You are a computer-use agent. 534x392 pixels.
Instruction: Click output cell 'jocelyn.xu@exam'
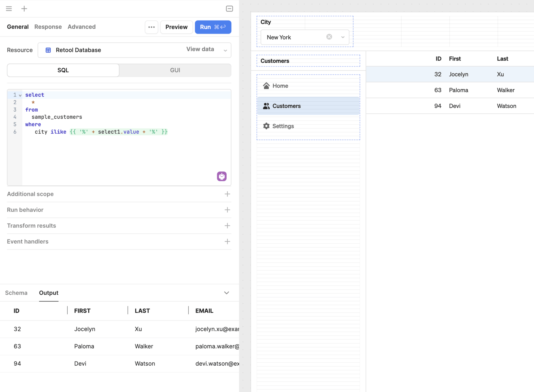click(x=217, y=329)
